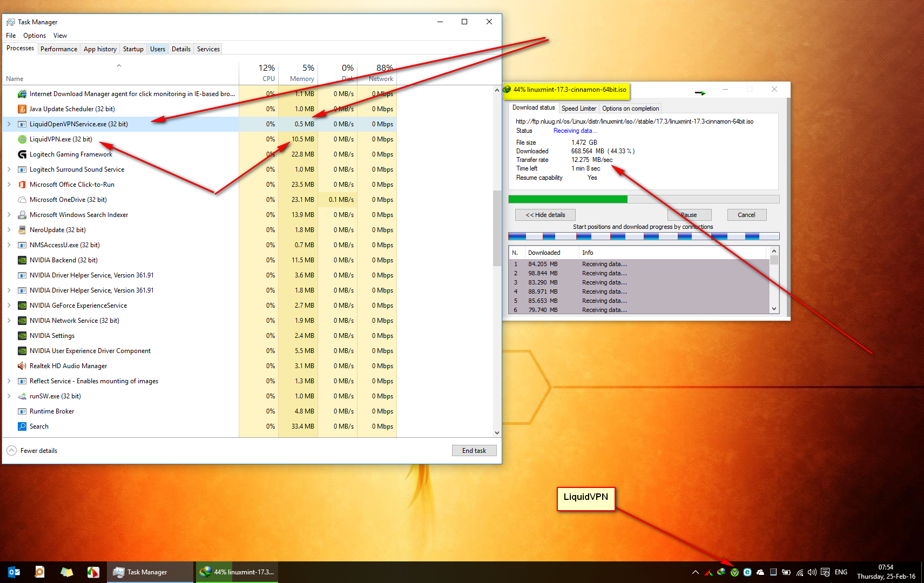This screenshot has height=583, width=924.
Task: Click the green download progress bar
Action: 644,199
